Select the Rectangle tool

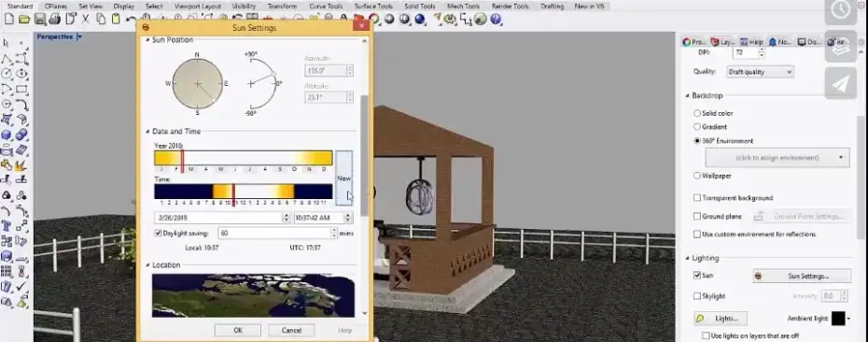[x=21, y=89]
